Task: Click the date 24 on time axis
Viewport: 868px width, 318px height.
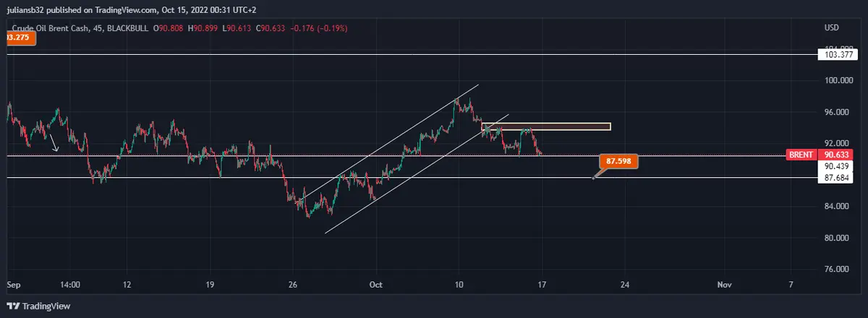Action: pyautogui.click(x=625, y=285)
